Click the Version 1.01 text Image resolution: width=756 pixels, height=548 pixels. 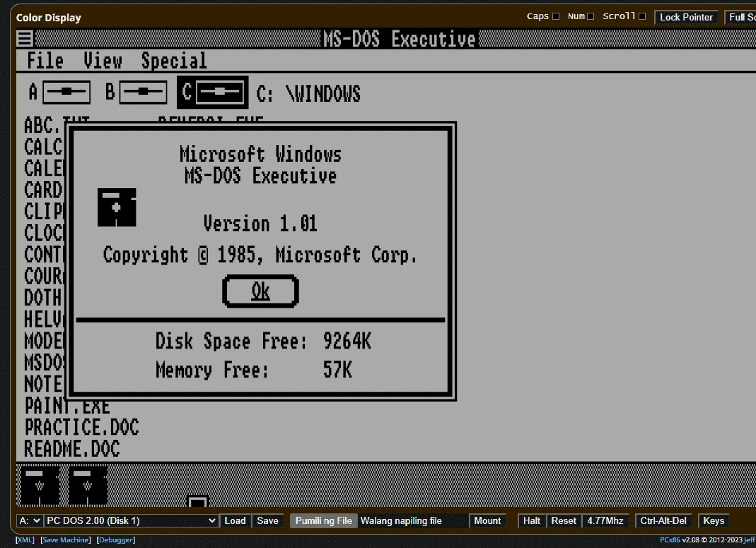click(x=260, y=223)
